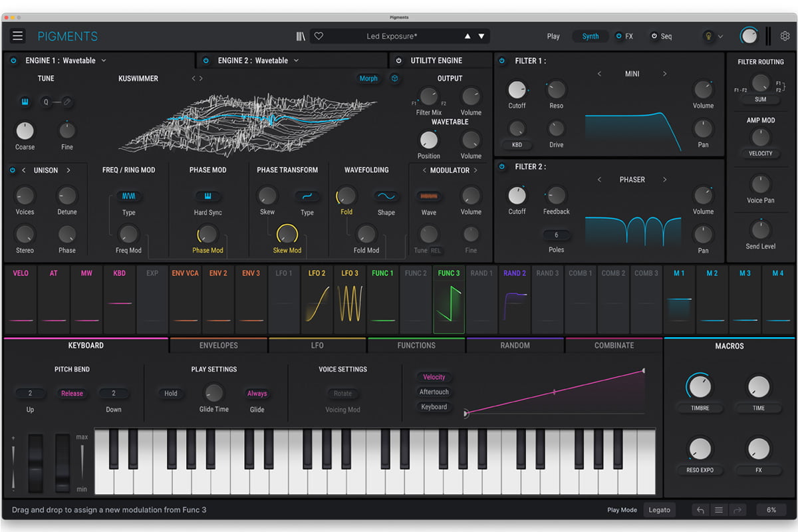
Task: Toggle Filter 1 power button
Action: pos(502,61)
